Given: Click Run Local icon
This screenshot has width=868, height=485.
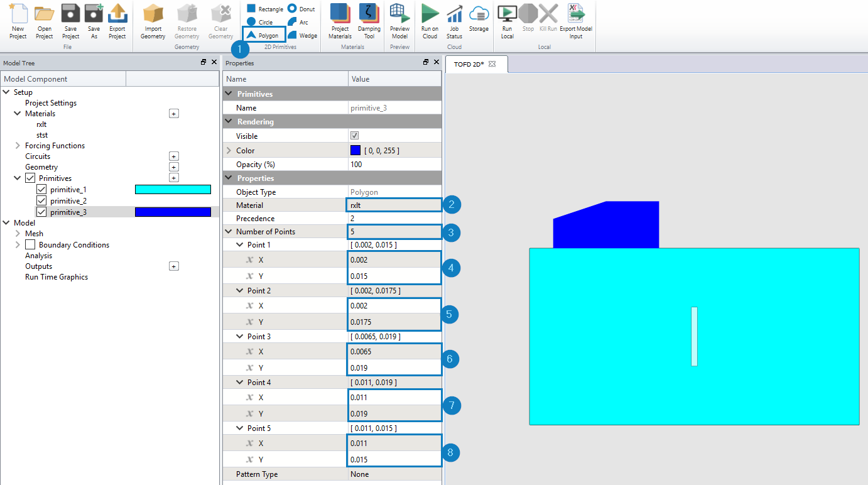Looking at the screenshot, I should pyautogui.click(x=507, y=14).
